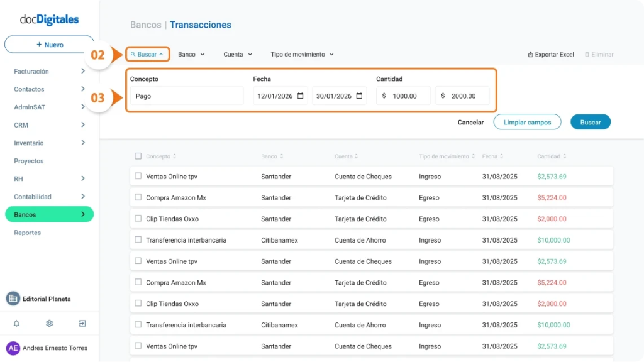
Task: Log out using the exit icon
Action: point(81,323)
